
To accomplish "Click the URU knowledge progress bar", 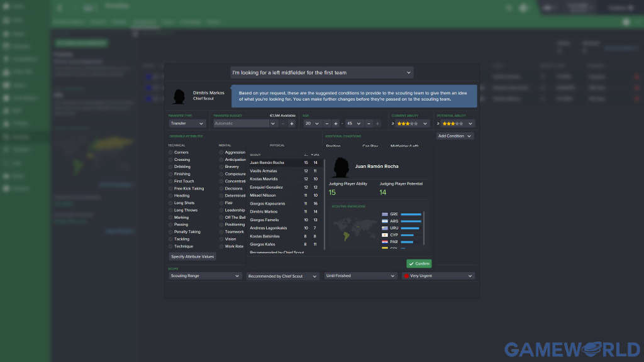I will (410, 228).
